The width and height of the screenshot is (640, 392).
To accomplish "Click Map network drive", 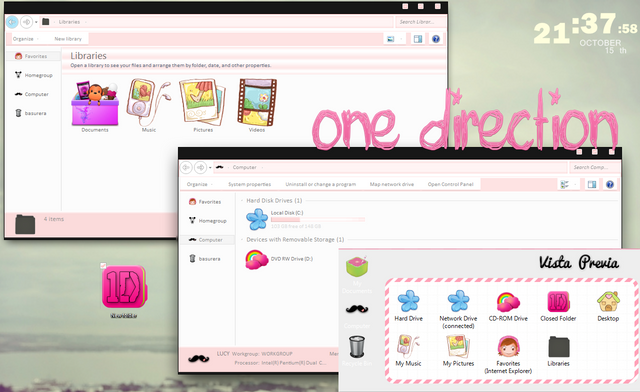I will (x=392, y=185).
